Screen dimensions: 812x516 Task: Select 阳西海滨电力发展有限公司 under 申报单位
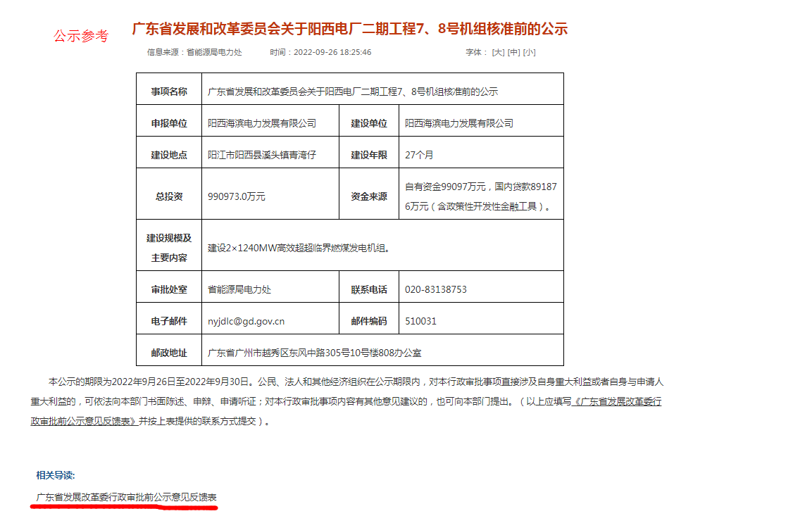click(261, 123)
